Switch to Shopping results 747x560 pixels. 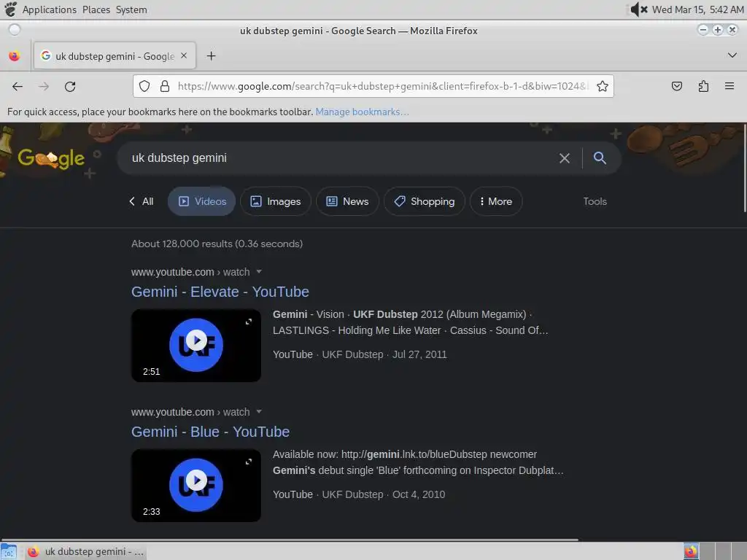424,201
